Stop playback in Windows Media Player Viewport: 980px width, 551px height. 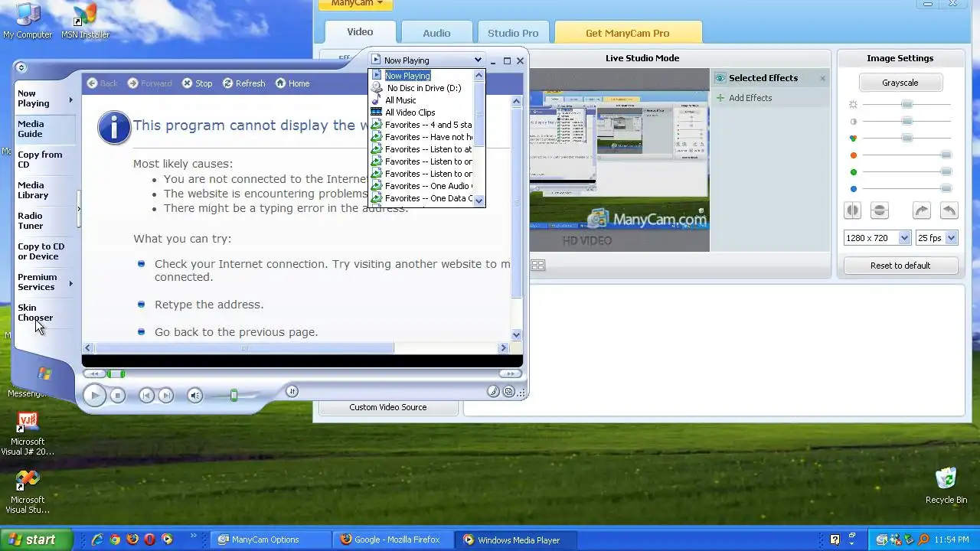tap(117, 395)
